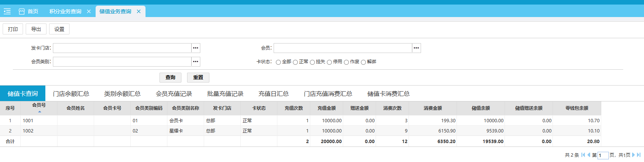Select the 正常 card status radio
This screenshot has width=644, height=162.
[295, 62]
